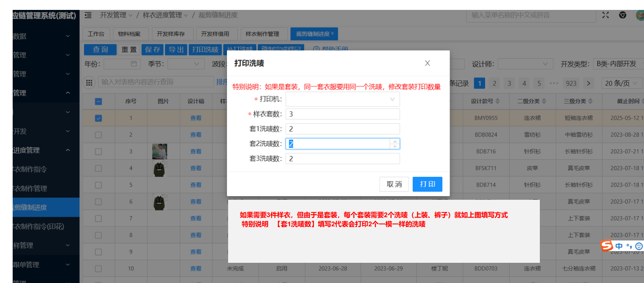Image resolution: width=644 pixels, height=283 pixels.
Task: Click the 样衣套数 input field
Action: click(343, 114)
